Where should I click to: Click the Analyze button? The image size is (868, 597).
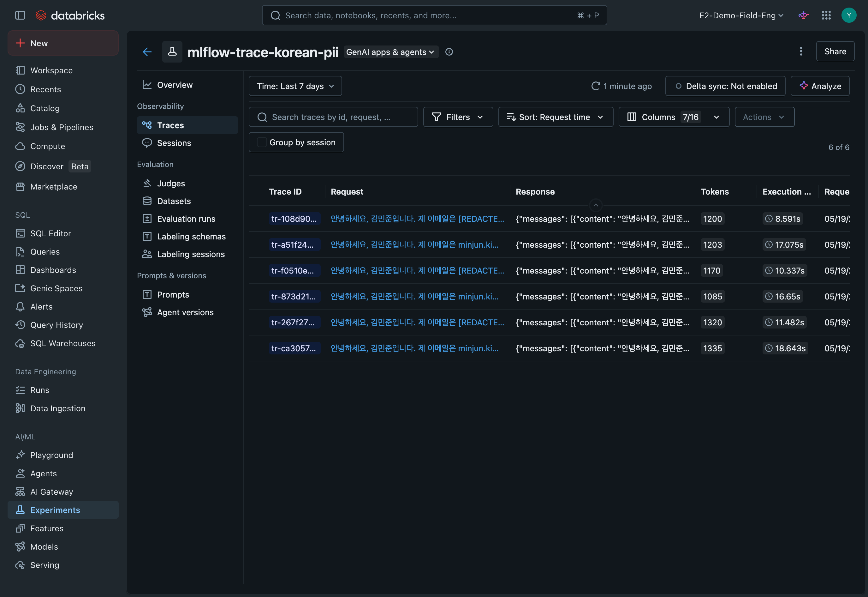coord(820,86)
